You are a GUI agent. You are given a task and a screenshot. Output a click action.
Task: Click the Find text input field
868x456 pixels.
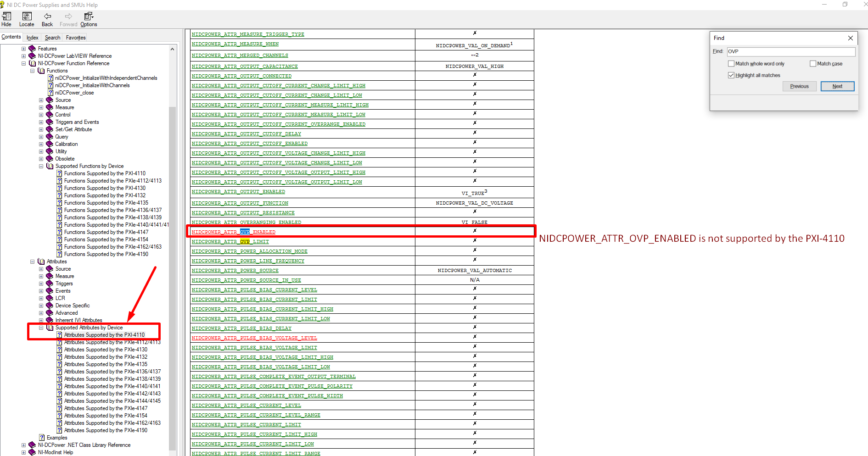790,51
